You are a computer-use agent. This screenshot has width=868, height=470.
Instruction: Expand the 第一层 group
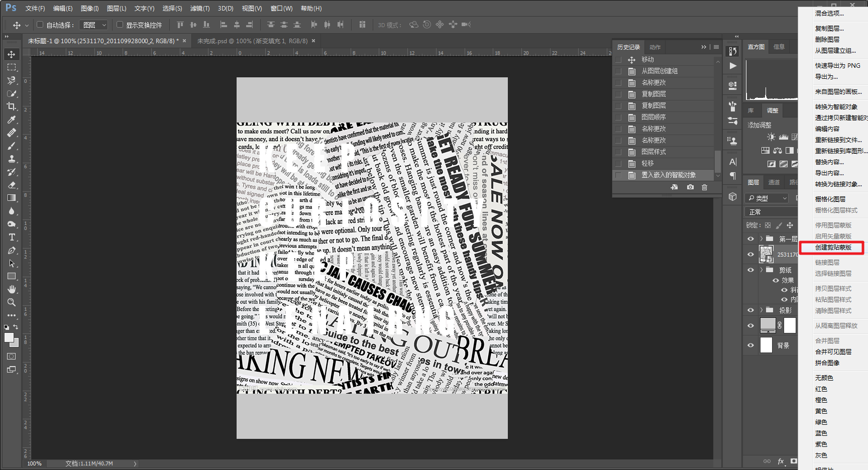(x=762, y=239)
